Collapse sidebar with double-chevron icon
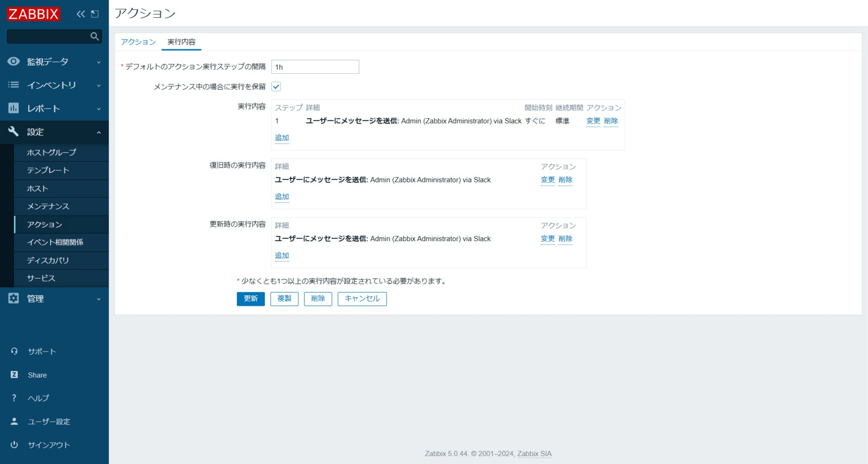 pyautogui.click(x=80, y=14)
